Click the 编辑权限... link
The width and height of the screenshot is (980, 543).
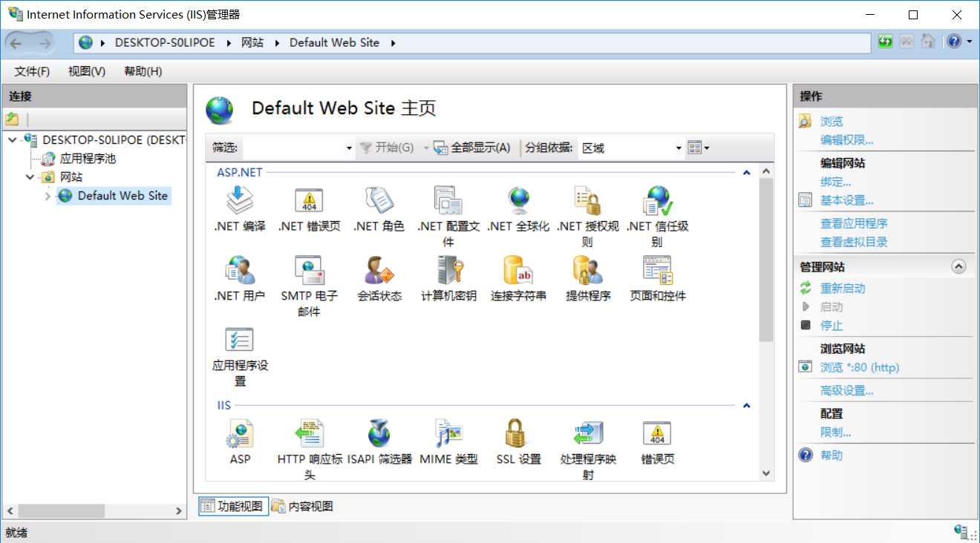point(846,140)
